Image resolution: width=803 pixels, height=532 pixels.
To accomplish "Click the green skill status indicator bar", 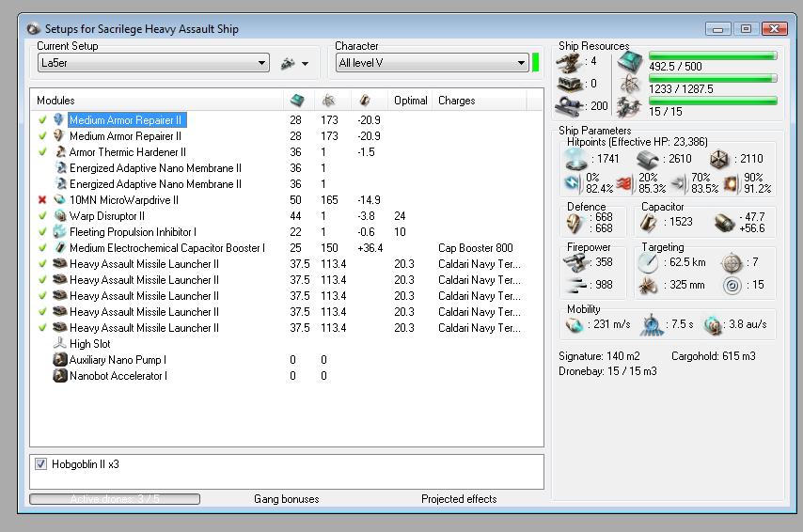I will [x=536, y=62].
